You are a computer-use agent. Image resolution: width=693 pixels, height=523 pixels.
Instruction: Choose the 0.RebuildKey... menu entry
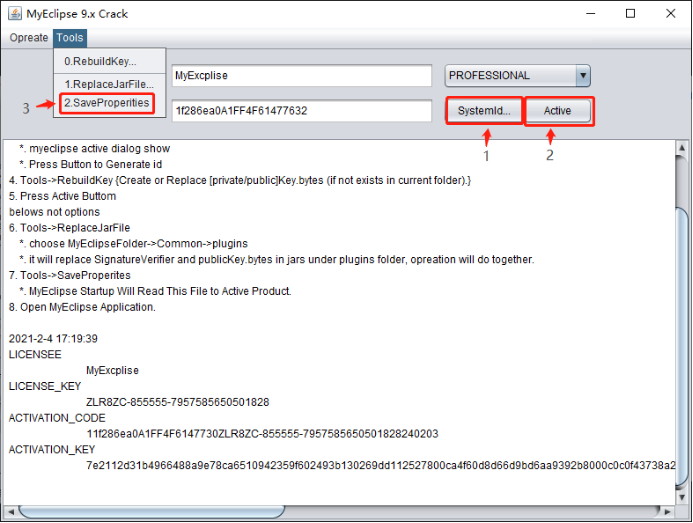(109, 61)
